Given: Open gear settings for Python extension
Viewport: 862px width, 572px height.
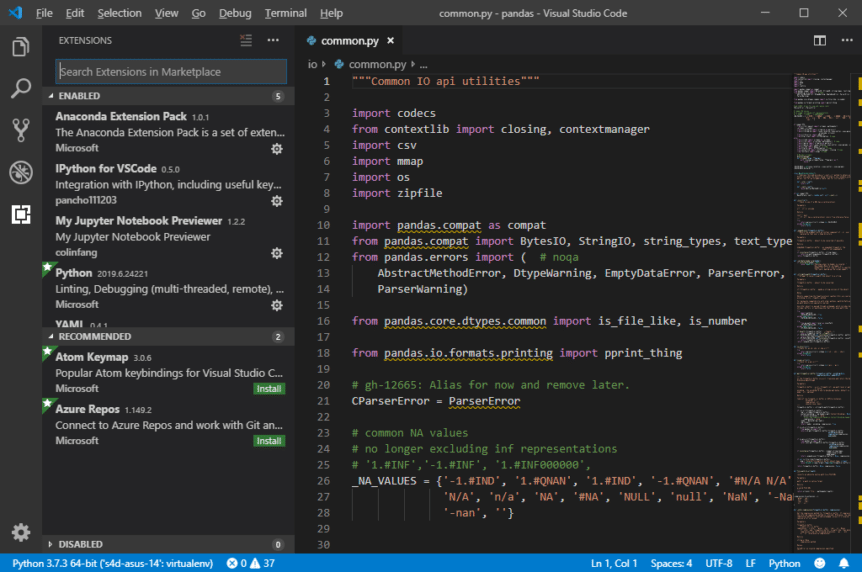Looking at the screenshot, I should click(x=277, y=304).
